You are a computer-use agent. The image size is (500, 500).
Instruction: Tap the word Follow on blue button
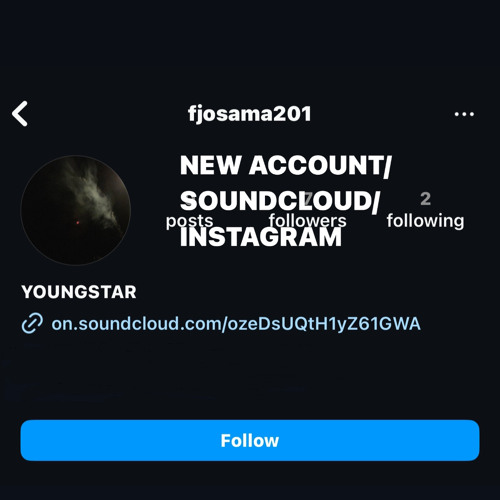250,440
